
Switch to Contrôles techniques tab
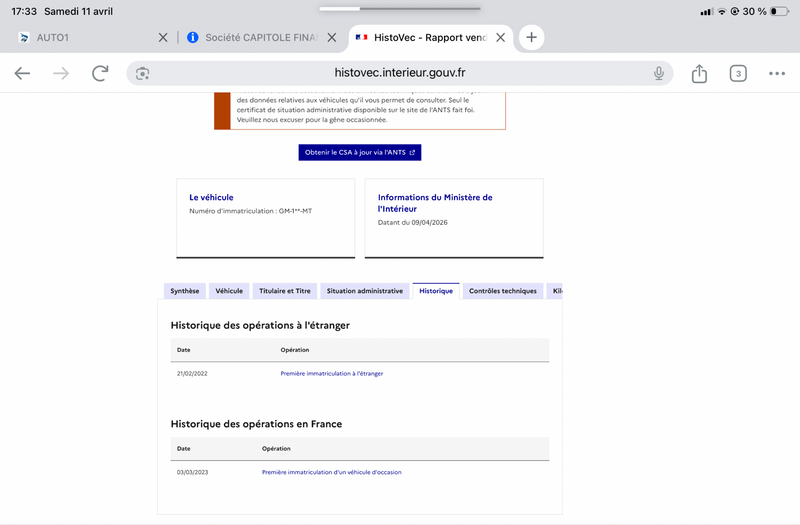click(x=503, y=291)
